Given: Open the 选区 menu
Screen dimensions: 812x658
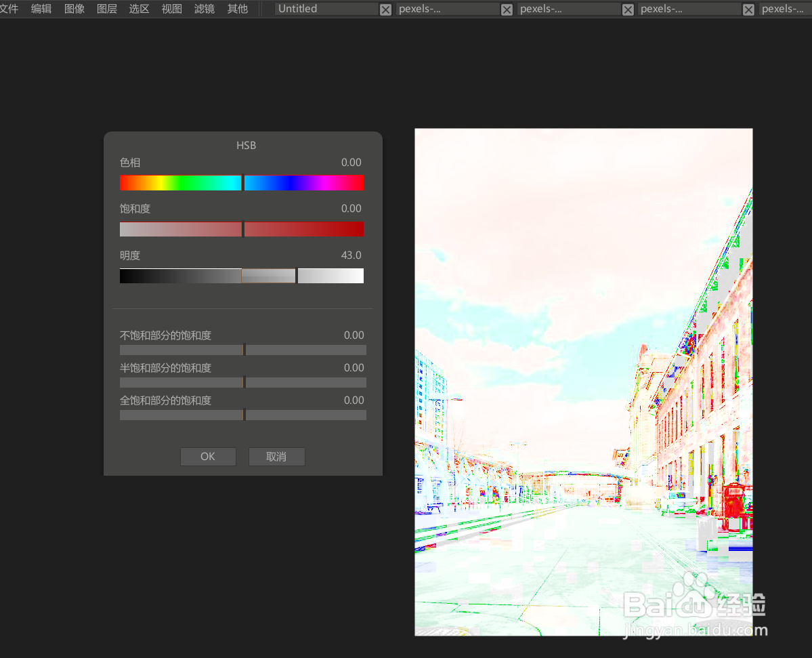Looking at the screenshot, I should [139, 9].
